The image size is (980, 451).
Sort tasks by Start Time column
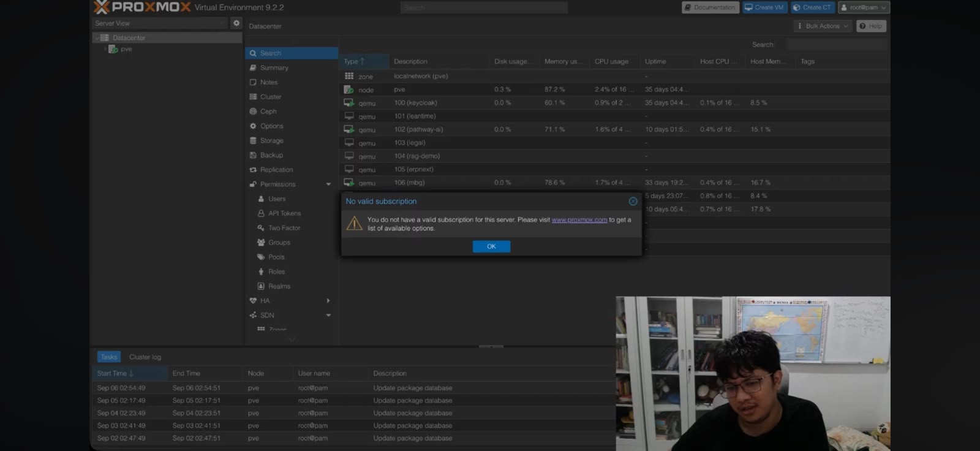(129, 373)
